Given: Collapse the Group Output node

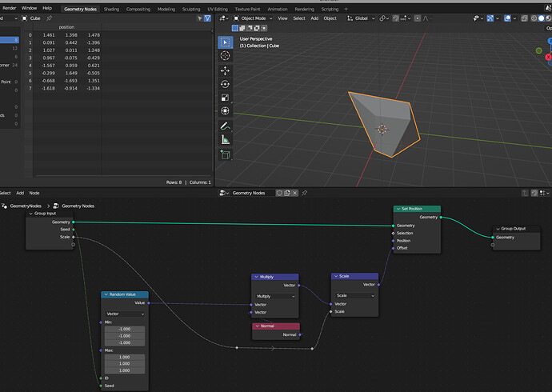Looking at the screenshot, I should [498, 229].
